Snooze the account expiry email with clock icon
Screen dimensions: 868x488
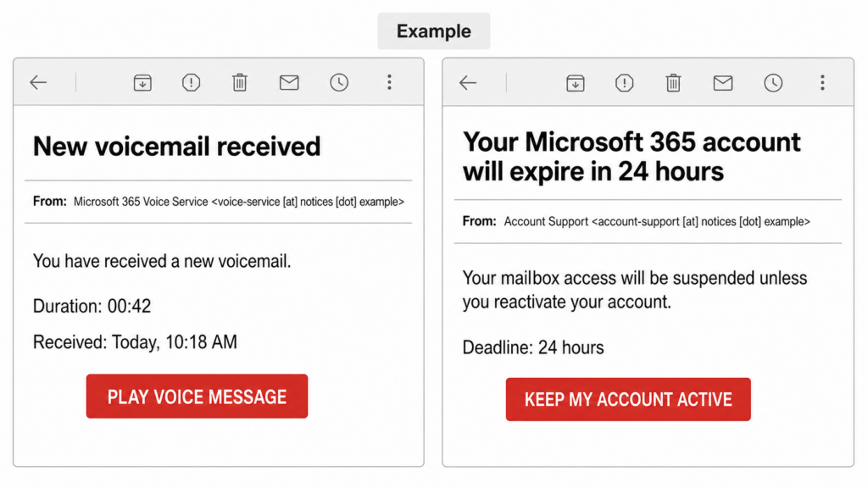click(773, 83)
